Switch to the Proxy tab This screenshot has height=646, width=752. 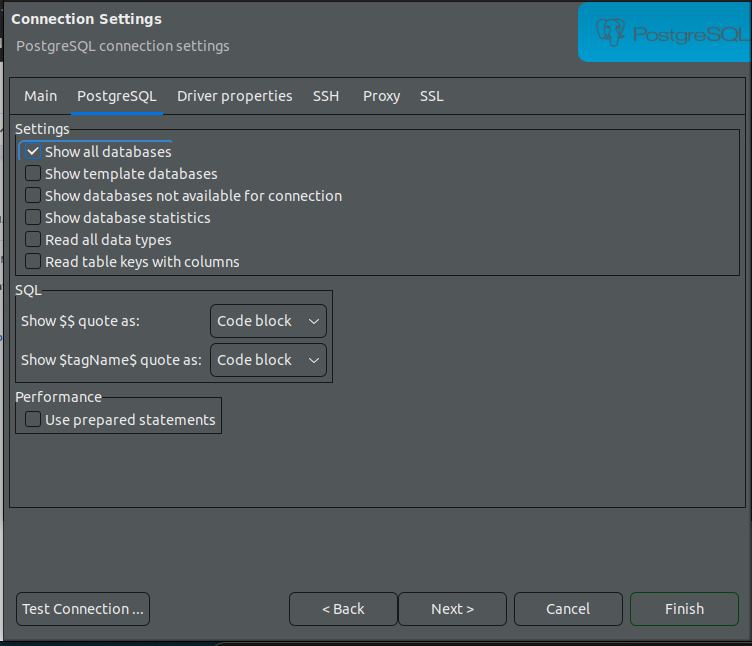pyautogui.click(x=381, y=96)
